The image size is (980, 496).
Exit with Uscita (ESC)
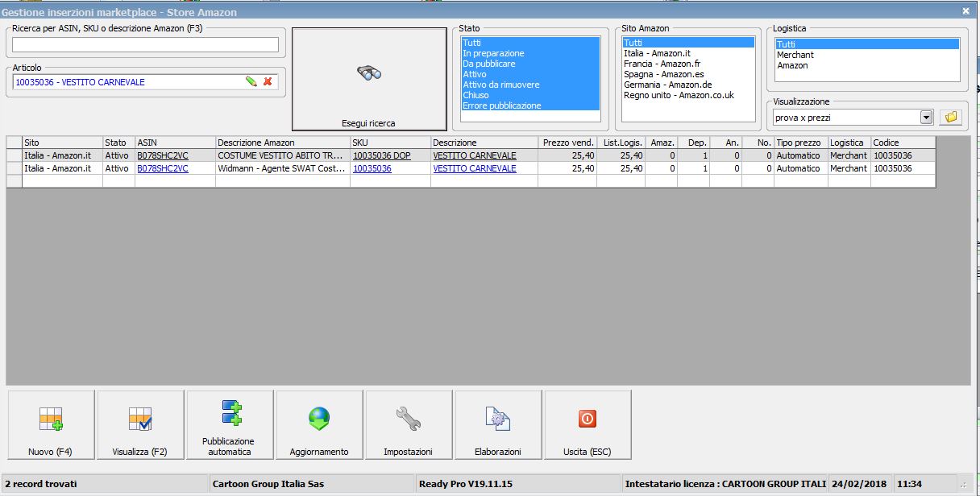[588, 425]
